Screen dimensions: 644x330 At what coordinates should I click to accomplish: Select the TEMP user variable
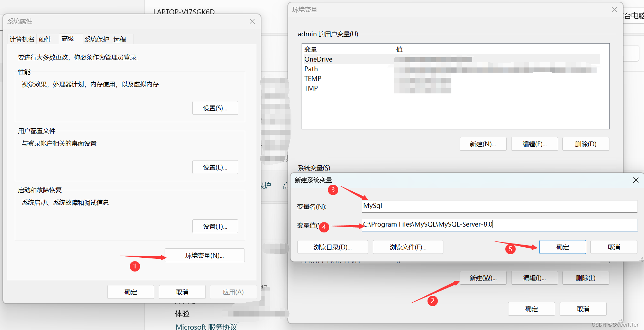tap(313, 79)
